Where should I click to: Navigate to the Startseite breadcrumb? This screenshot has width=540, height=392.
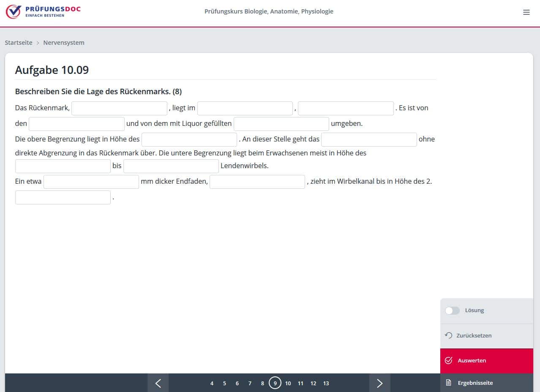[x=19, y=43]
